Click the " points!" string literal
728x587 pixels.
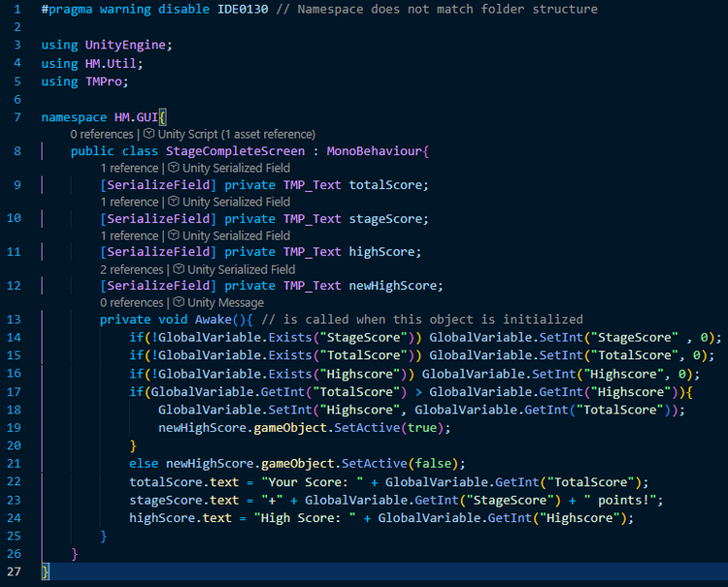620,501
